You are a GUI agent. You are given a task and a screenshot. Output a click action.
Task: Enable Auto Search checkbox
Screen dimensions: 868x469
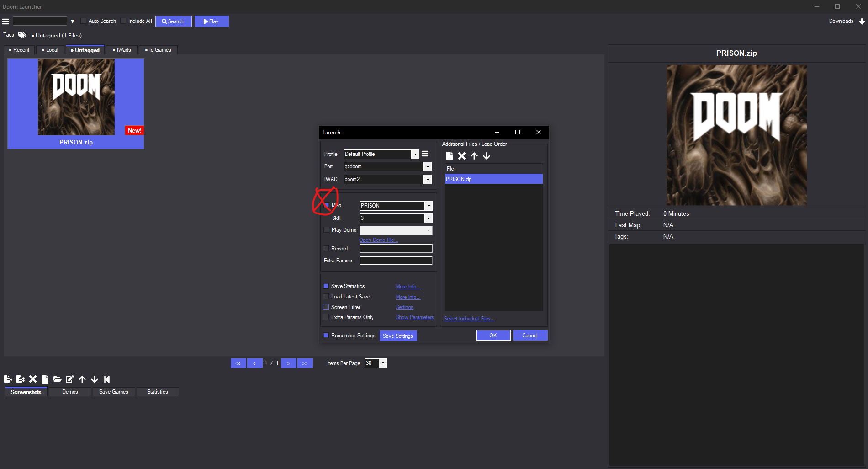(x=83, y=21)
